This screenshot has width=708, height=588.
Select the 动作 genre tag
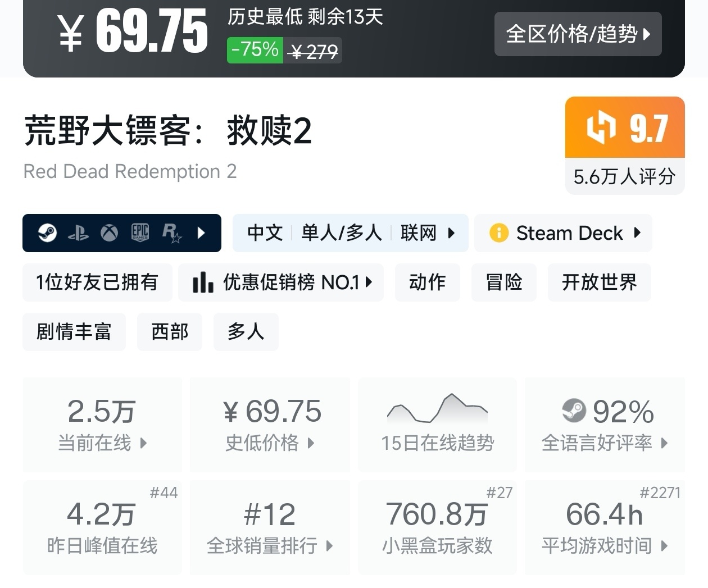coord(427,282)
